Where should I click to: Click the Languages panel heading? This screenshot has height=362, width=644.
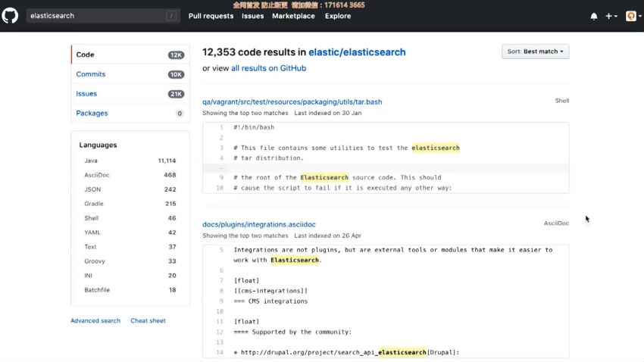pos(98,145)
